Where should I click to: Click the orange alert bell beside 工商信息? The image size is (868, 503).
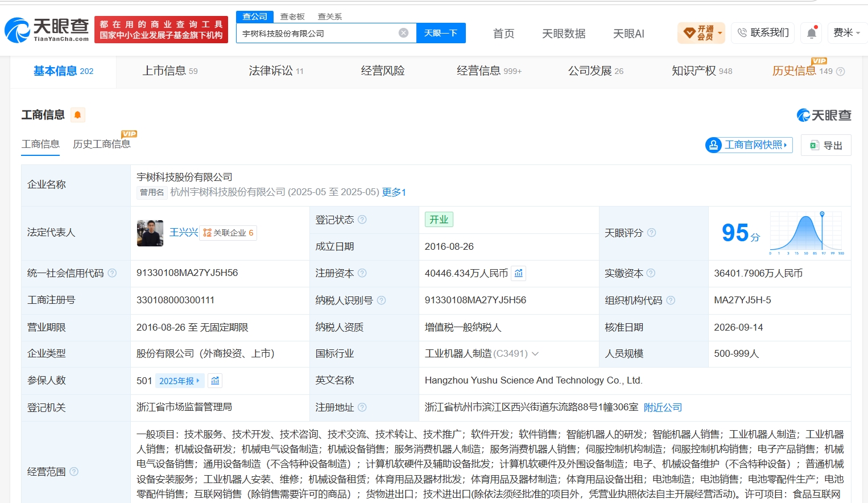click(78, 115)
